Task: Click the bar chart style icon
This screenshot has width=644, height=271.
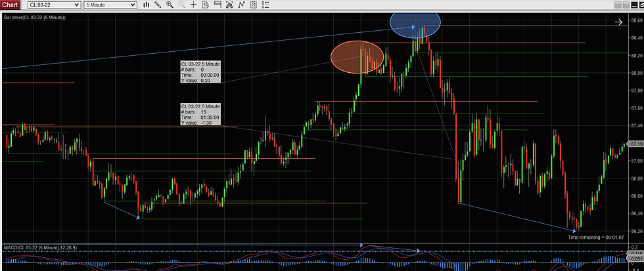Action: (x=146, y=5)
